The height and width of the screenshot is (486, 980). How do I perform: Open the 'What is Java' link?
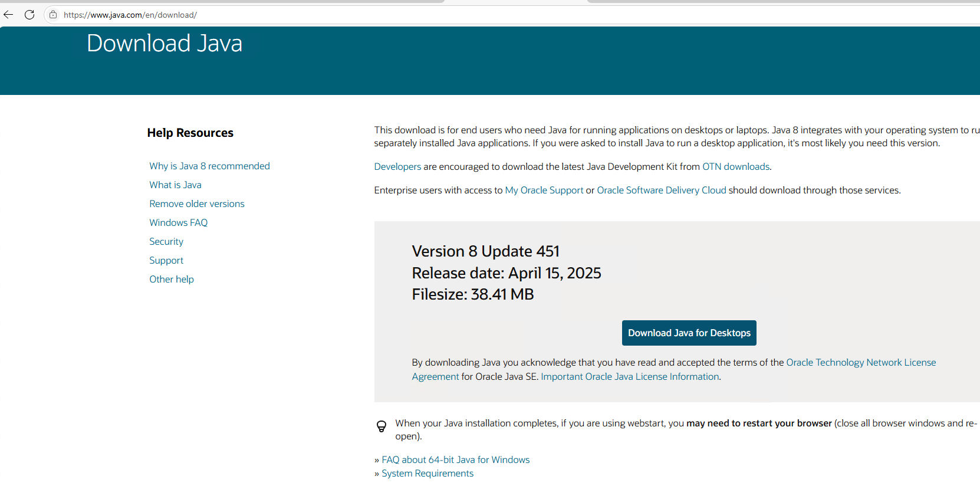(175, 185)
